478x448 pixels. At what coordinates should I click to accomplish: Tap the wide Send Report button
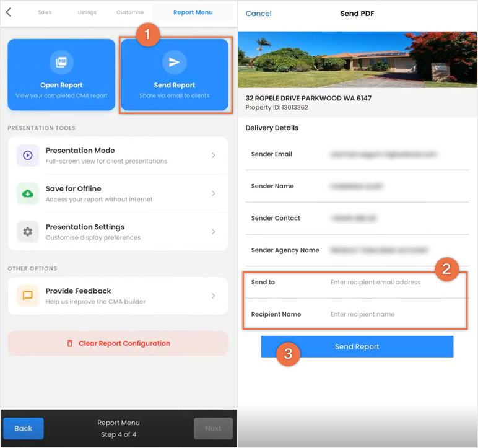click(357, 346)
